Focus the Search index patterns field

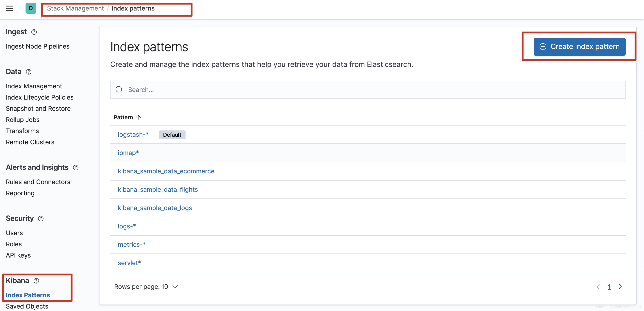point(368,89)
